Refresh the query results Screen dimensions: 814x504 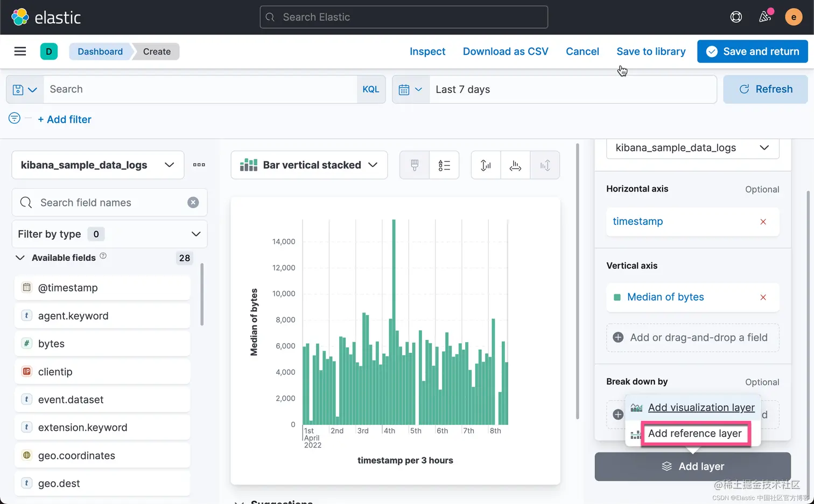[766, 89]
